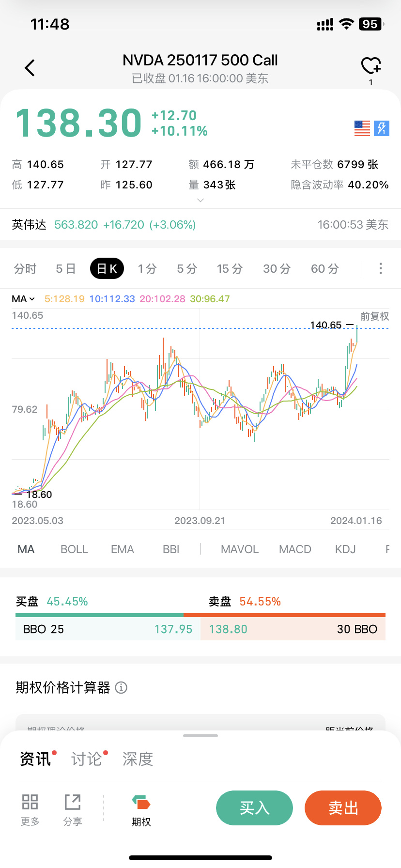This screenshot has height=868, width=401.
Task: Tap the 买盘/卖盘 ratio bar
Action: click(x=200, y=615)
